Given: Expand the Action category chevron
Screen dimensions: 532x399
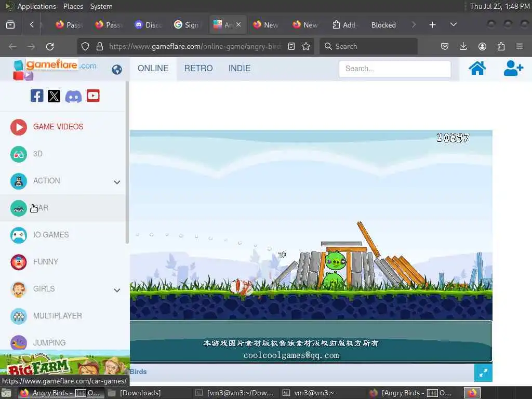Looking at the screenshot, I should (x=117, y=182).
